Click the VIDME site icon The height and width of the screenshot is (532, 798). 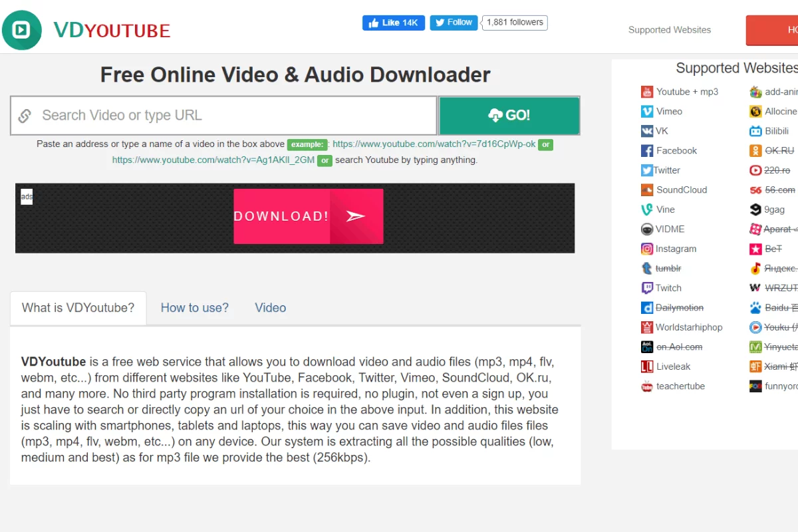tap(647, 229)
